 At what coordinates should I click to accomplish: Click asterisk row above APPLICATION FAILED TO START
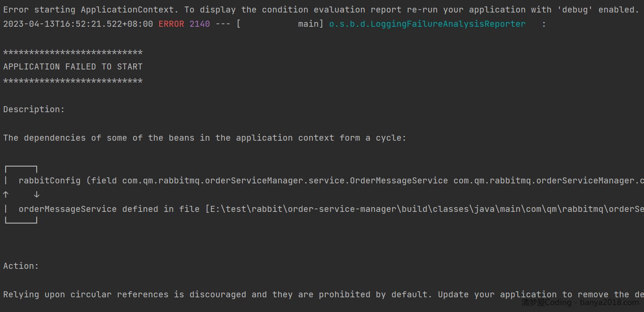72,53
